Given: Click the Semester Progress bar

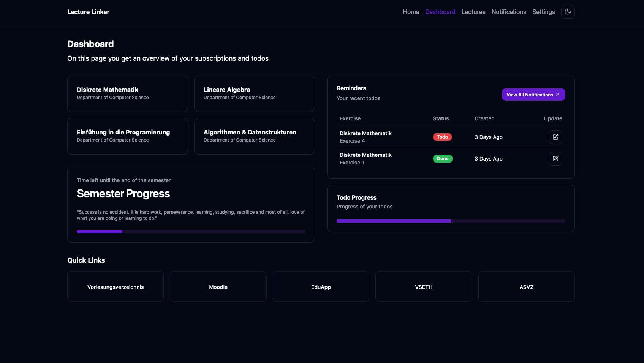Looking at the screenshot, I should tap(191, 232).
